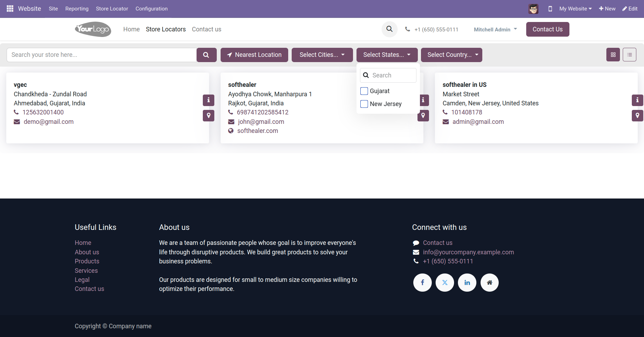Open the Mitchell Admin user dropdown
Image resolution: width=644 pixels, height=337 pixels.
495,29
